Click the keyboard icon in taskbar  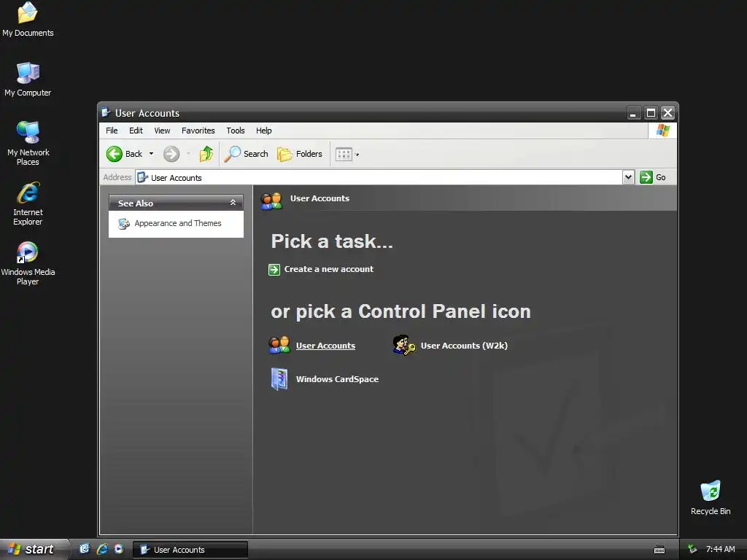pos(659,550)
